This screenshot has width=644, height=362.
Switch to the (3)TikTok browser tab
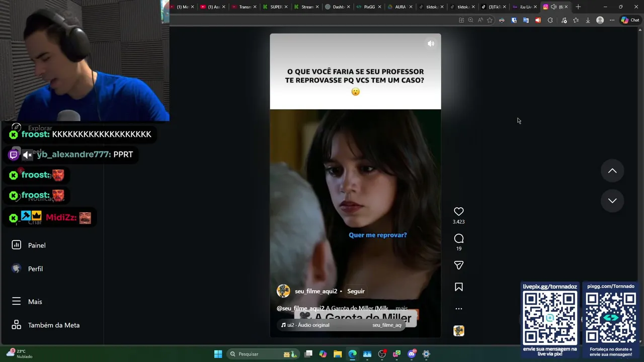tap(493, 7)
